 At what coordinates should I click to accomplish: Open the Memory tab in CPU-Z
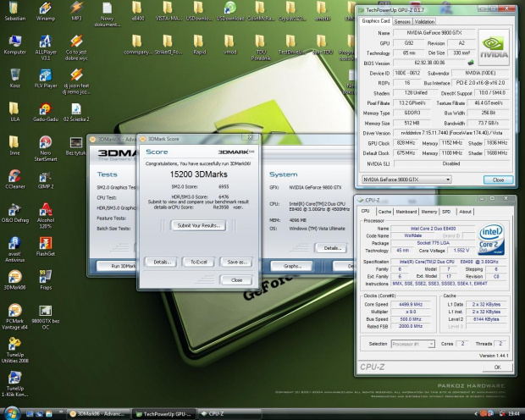[x=429, y=212]
